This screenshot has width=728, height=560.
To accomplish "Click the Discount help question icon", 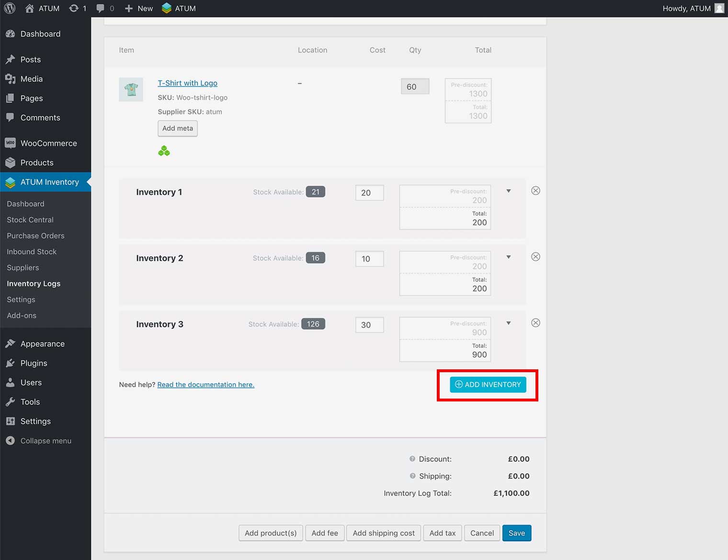I will [412, 459].
